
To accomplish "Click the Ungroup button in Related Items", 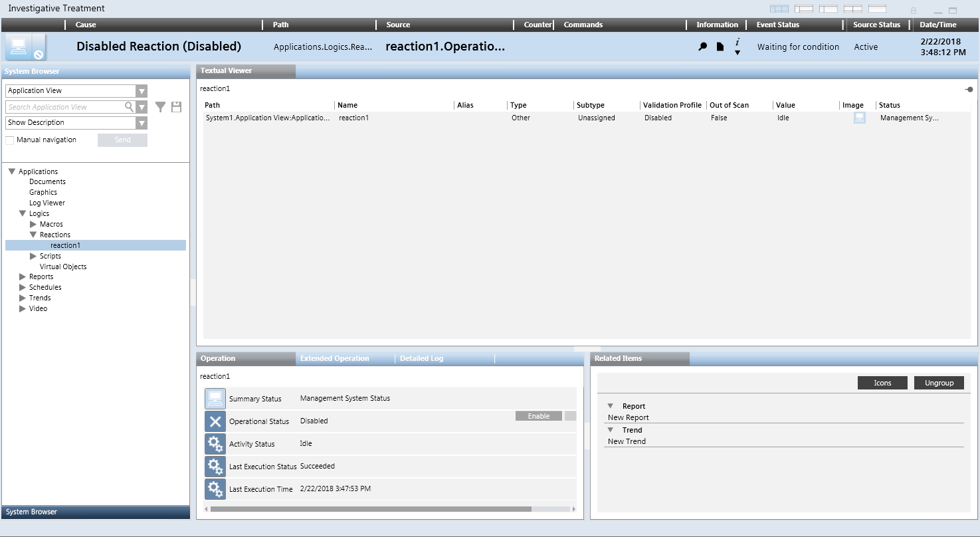I will coord(939,383).
